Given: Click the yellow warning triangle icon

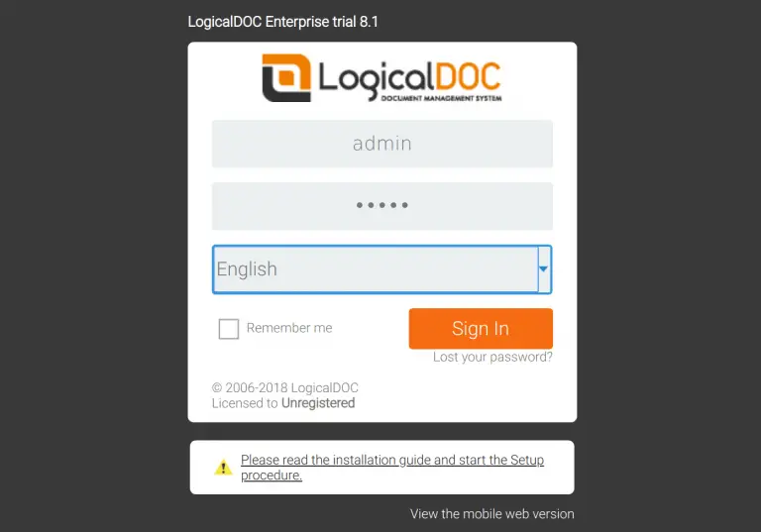Looking at the screenshot, I should click(x=223, y=468).
